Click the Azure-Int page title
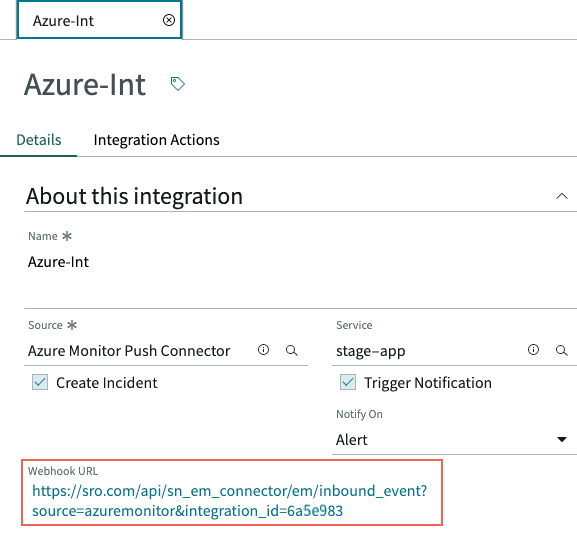577x536 pixels. pyautogui.click(x=85, y=85)
